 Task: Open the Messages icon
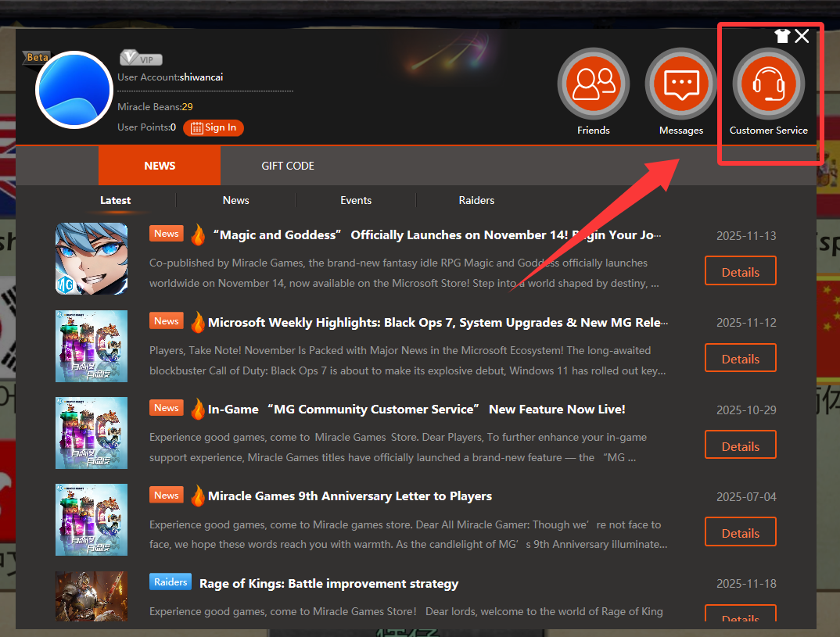(680, 84)
